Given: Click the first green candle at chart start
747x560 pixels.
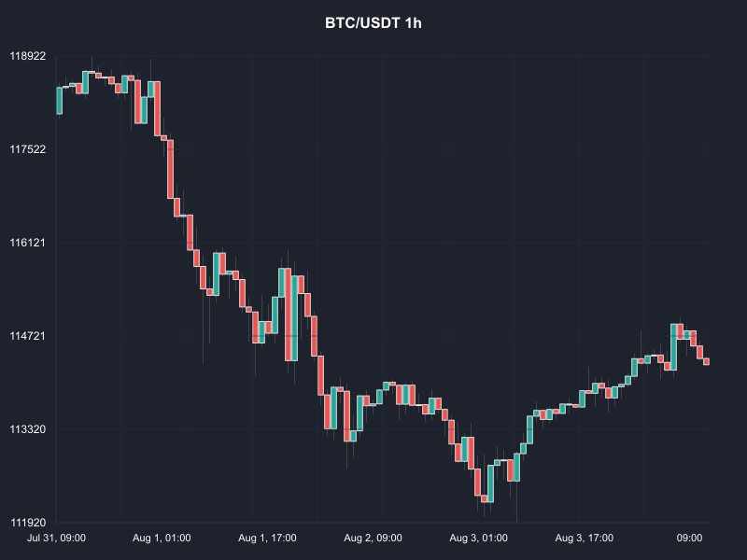Looking at the screenshot, I should click(x=60, y=101).
